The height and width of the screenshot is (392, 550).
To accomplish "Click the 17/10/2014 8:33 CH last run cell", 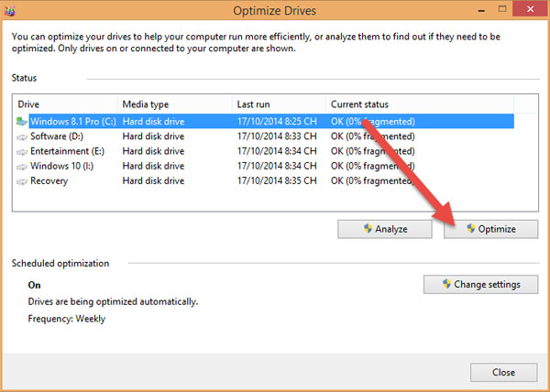I will (x=277, y=136).
